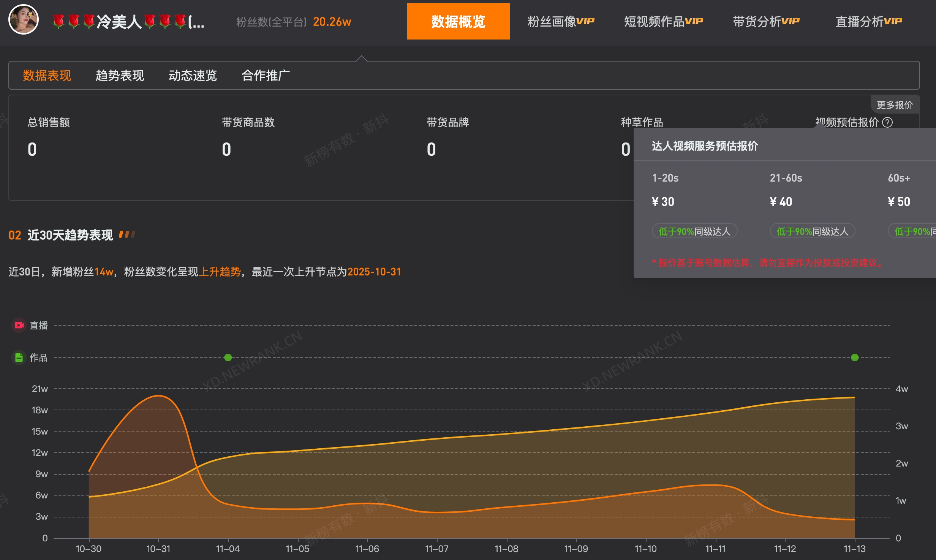Image resolution: width=936 pixels, height=560 pixels.
Task: Click 冷美人's profile avatar
Action: (x=24, y=21)
